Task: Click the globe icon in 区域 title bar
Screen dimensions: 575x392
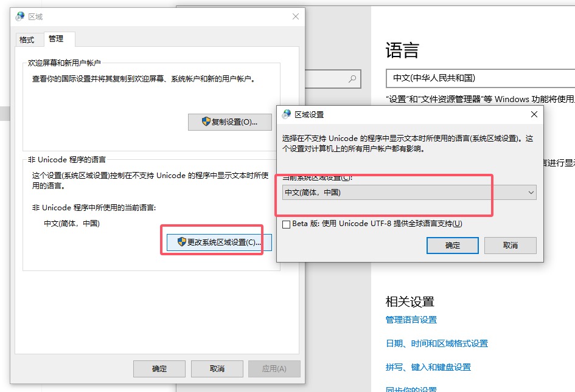Action: [20, 16]
